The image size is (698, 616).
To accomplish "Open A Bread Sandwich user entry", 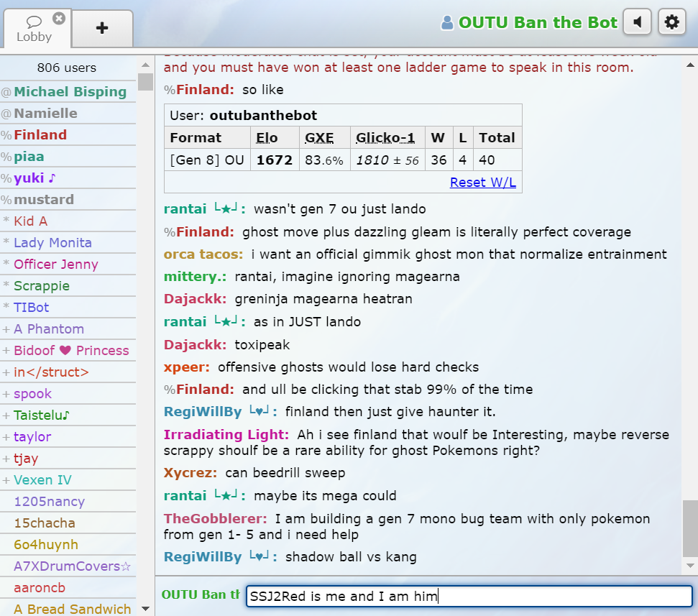I will 68,609.
